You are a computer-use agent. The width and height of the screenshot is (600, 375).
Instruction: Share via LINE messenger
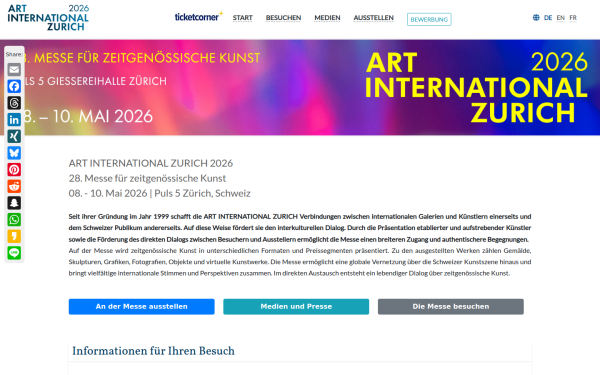[14, 253]
